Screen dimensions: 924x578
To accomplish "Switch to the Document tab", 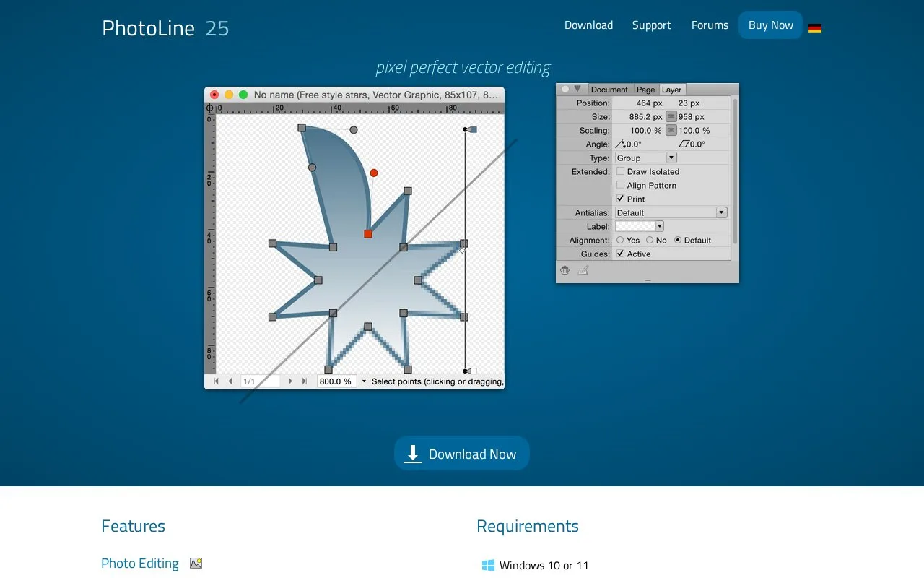I will [x=609, y=90].
